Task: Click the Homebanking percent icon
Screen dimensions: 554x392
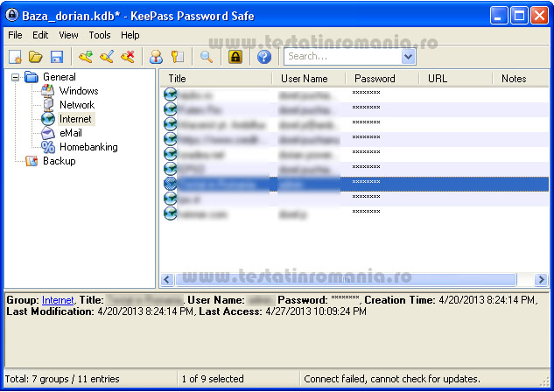Action: coord(47,147)
